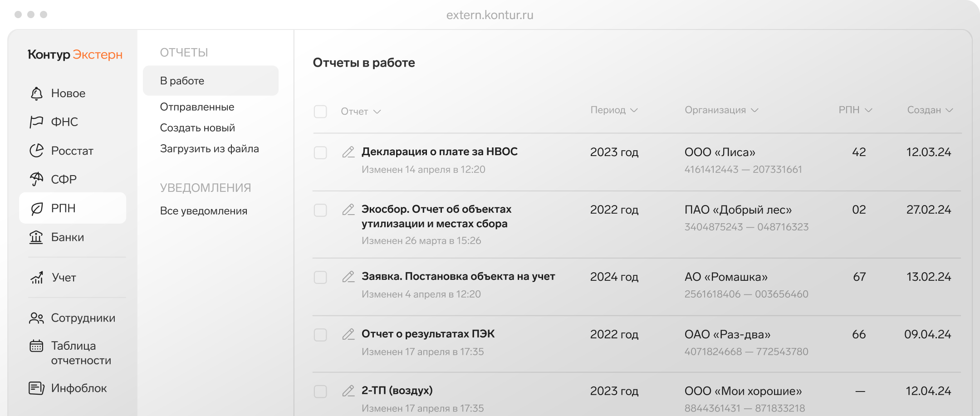Click the Учет chart icon
The image size is (980, 416).
tap(36, 277)
